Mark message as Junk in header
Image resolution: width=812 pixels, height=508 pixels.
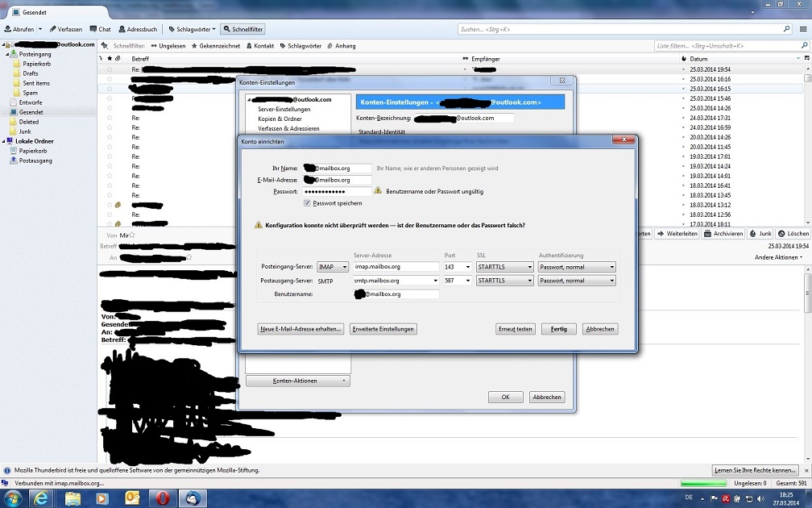tap(760, 234)
